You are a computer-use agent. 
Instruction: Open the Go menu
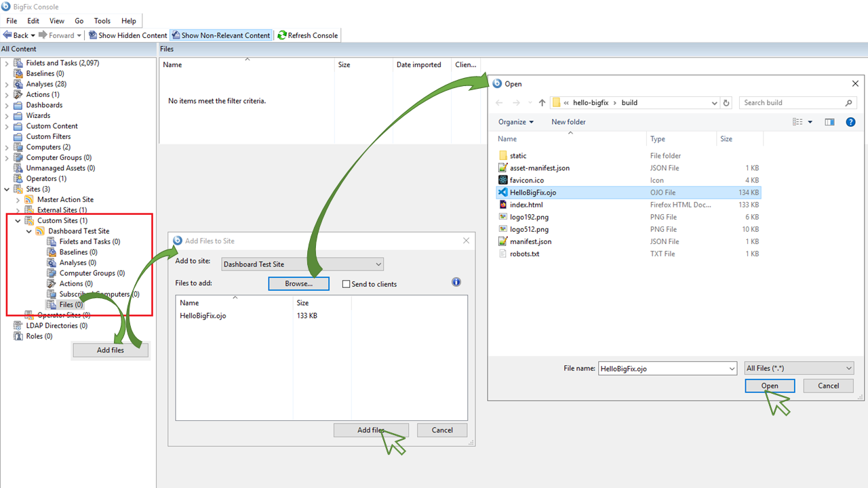point(79,21)
